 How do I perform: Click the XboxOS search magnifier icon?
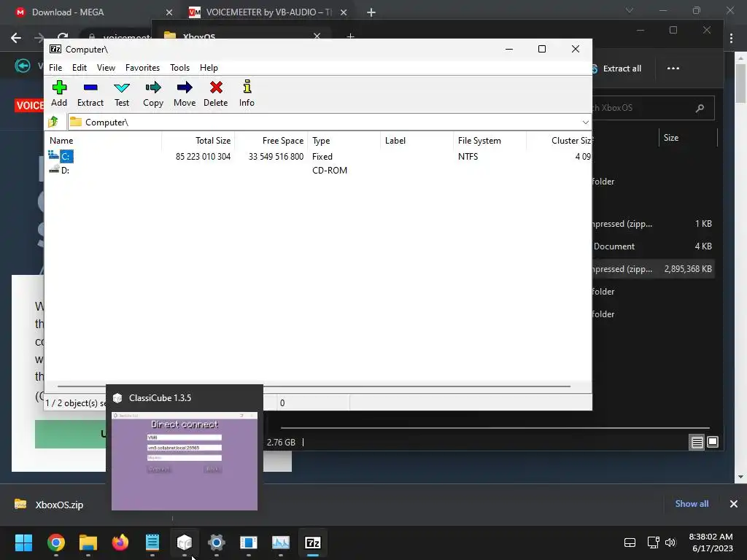(700, 108)
